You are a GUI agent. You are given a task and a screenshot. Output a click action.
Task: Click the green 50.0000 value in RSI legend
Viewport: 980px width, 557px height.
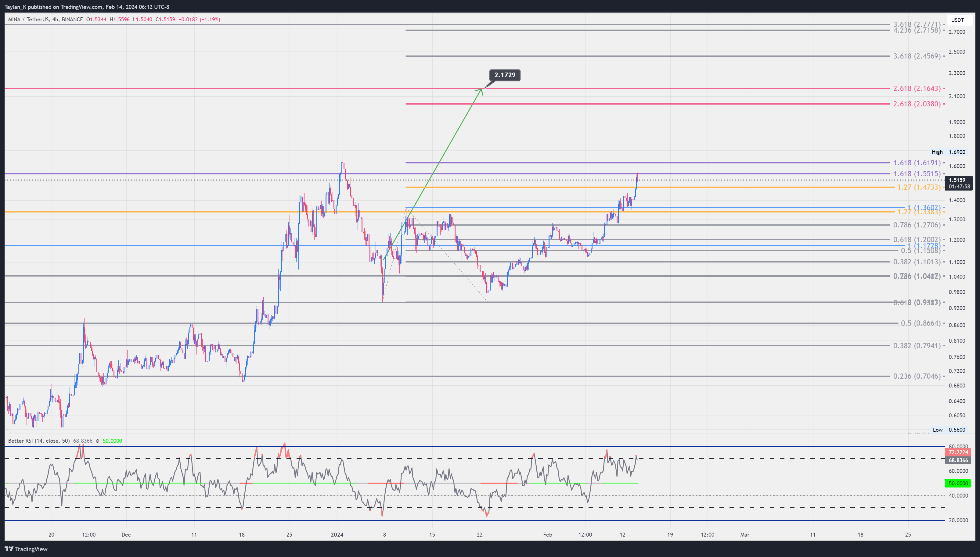(112, 441)
